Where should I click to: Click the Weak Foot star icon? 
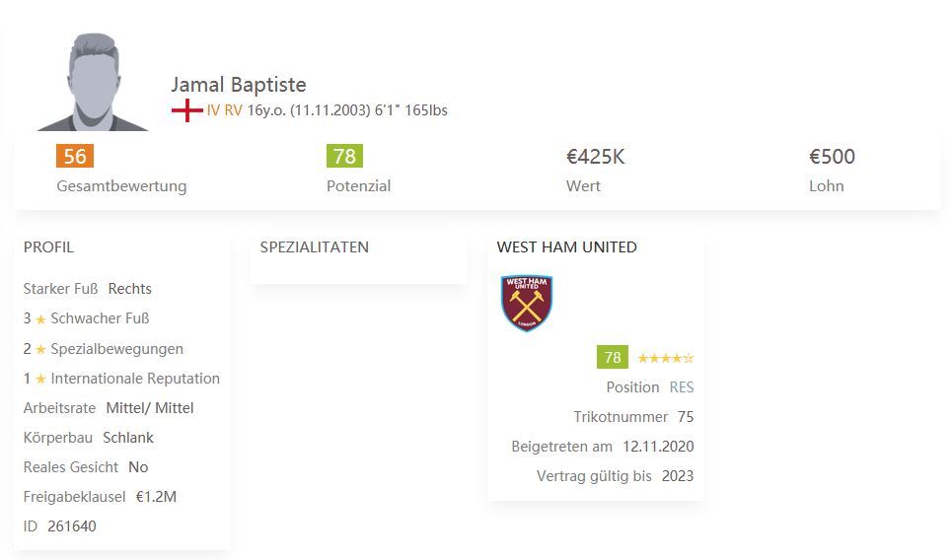(40, 319)
